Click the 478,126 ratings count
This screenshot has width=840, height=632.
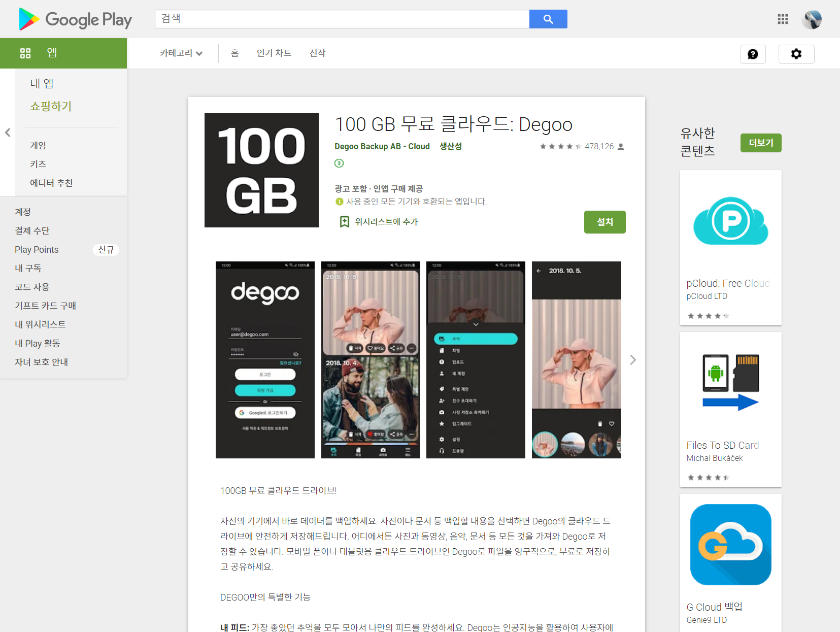coord(599,146)
